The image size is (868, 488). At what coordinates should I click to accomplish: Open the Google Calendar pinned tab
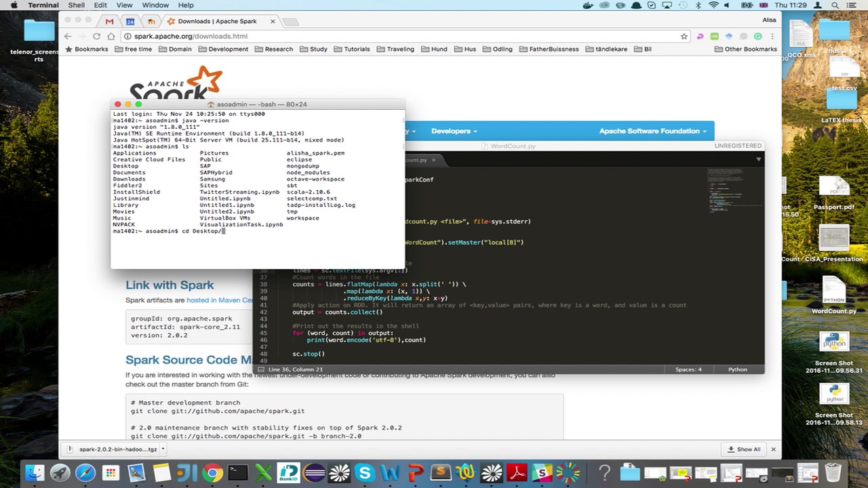[x=130, y=21]
